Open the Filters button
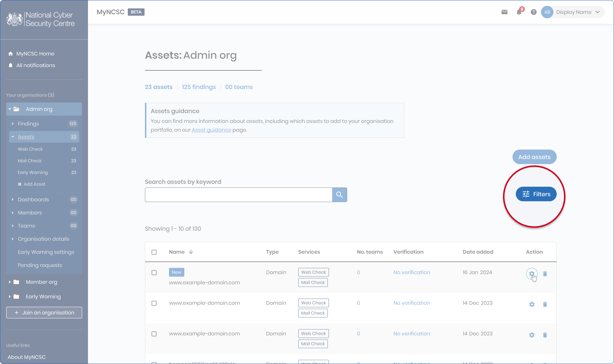The height and width of the screenshot is (364, 614). pyautogui.click(x=536, y=194)
